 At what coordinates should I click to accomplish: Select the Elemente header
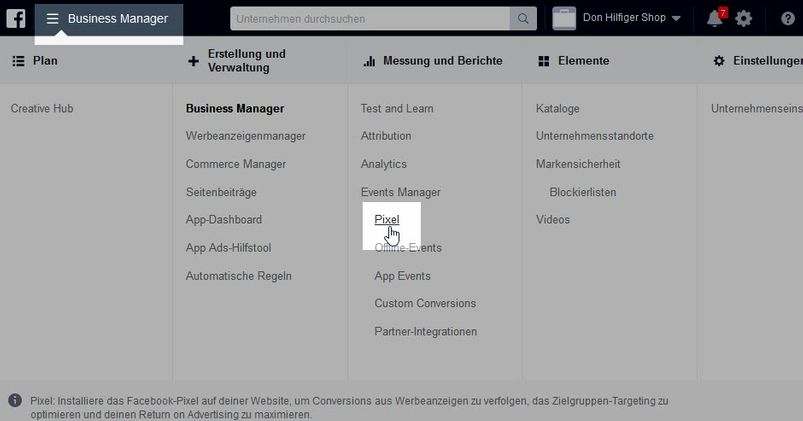coord(583,61)
